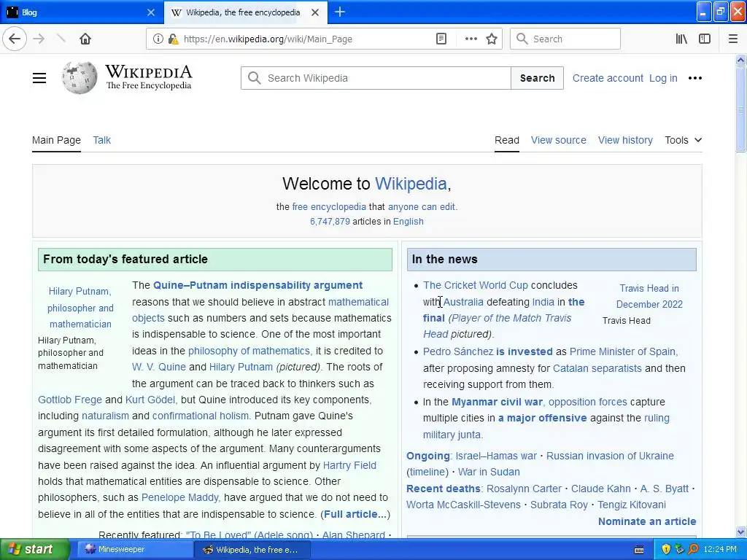Viewport: 747px width, 560px height.
Task: Click the padlock connection security icon
Action: click(x=173, y=39)
